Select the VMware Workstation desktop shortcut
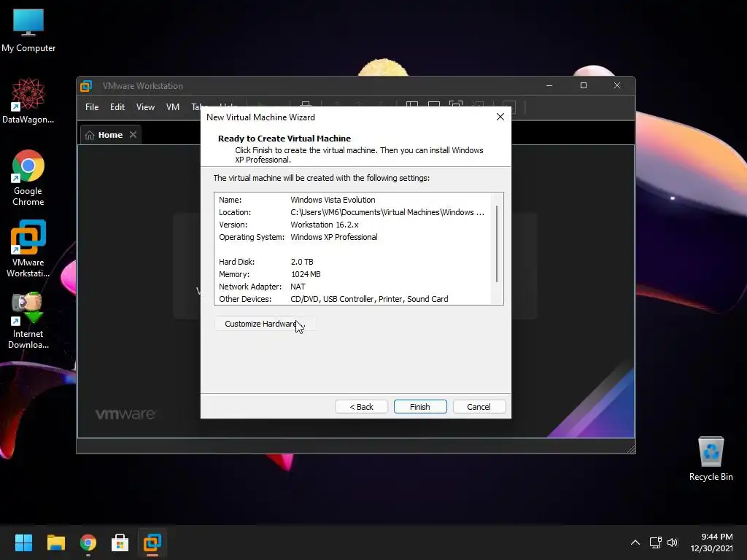Image resolution: width=747 pixels, height=560 pixels. click(28, 249)
